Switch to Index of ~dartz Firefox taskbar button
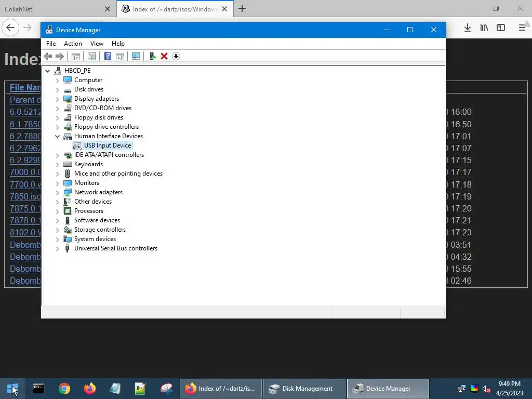The image size is (532, 399). point(220,389)
